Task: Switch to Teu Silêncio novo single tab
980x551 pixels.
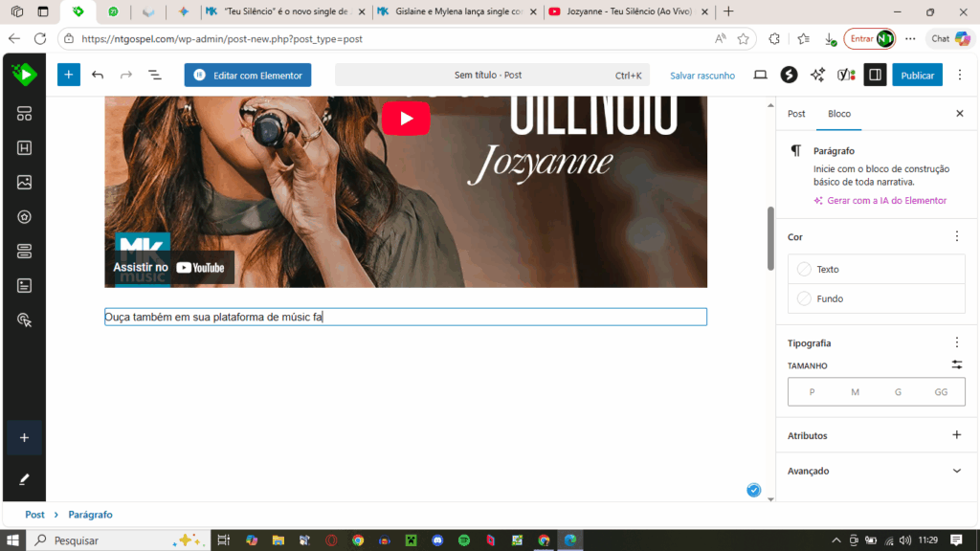Action: click(x=285, y=11)
